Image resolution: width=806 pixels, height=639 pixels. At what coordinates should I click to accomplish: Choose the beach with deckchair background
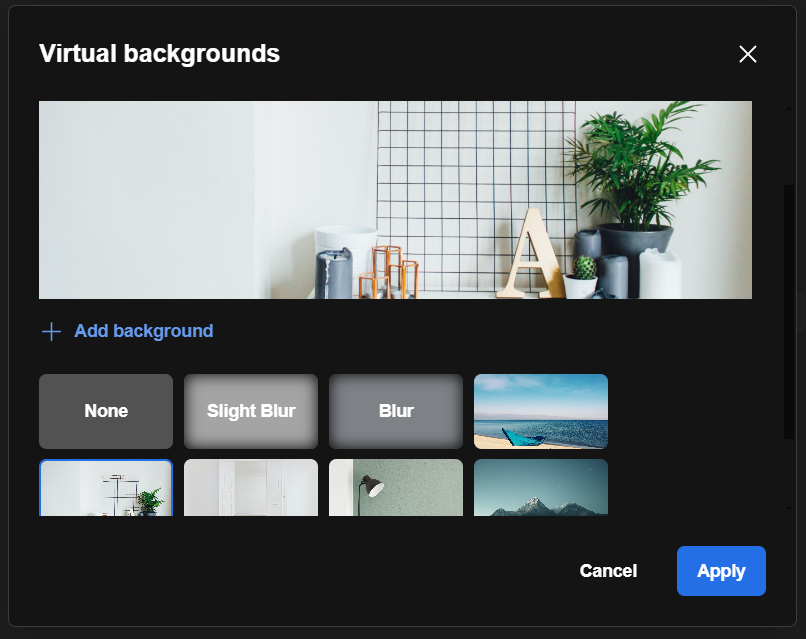[x=540, y=411]
